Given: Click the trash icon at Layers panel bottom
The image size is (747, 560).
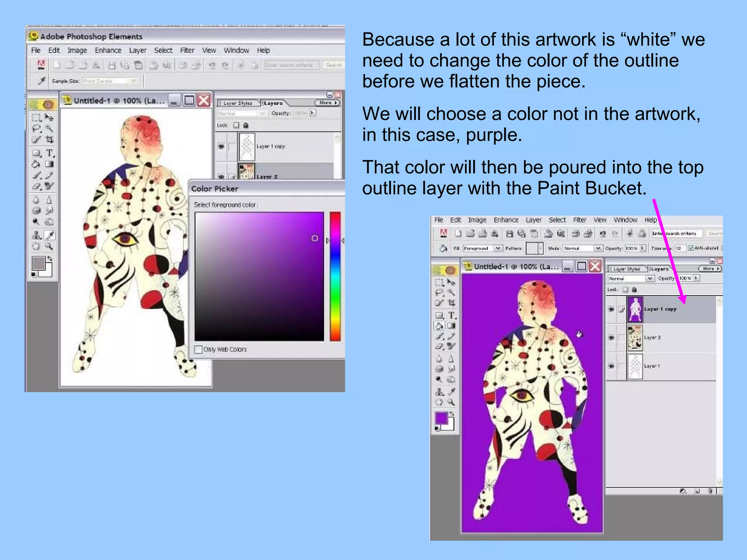Looking at the screenshot, I should (710, 491).
